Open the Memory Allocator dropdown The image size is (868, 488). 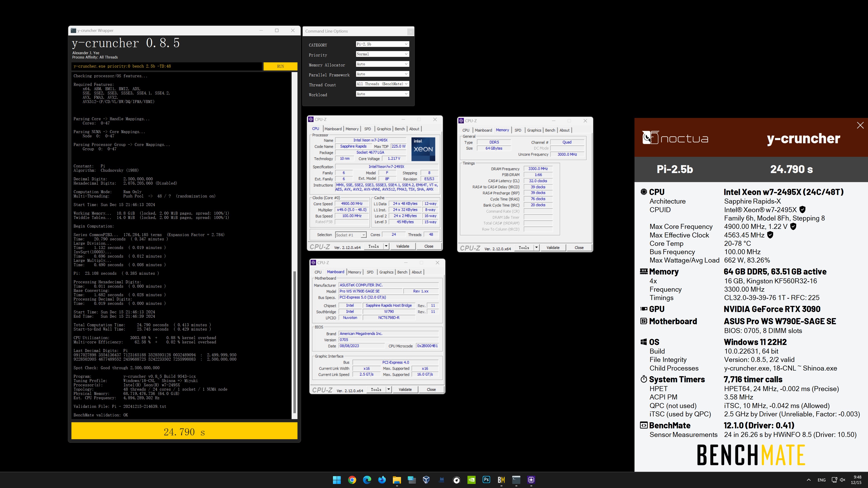382,64
